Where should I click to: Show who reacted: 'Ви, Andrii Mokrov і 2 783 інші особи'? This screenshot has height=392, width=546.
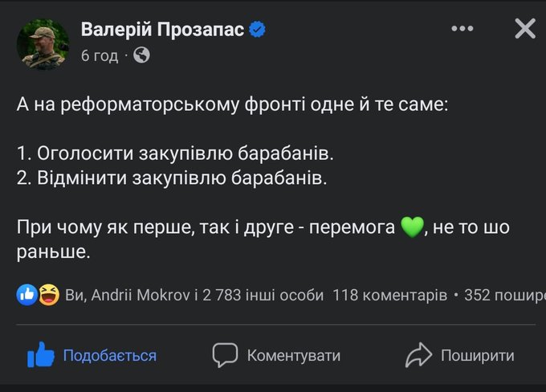pyautogui.click(x=194, y=295)
